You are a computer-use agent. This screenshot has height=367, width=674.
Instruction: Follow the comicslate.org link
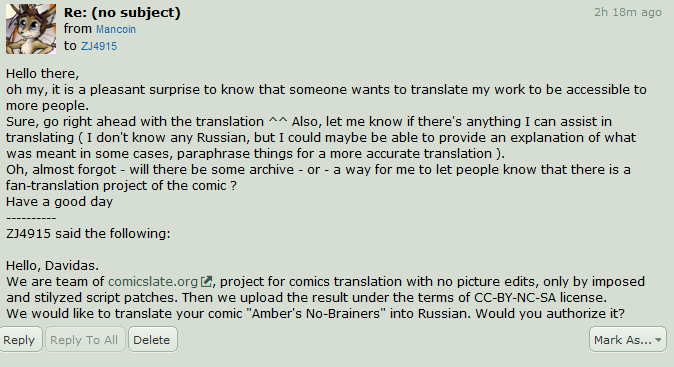[153, 281]
